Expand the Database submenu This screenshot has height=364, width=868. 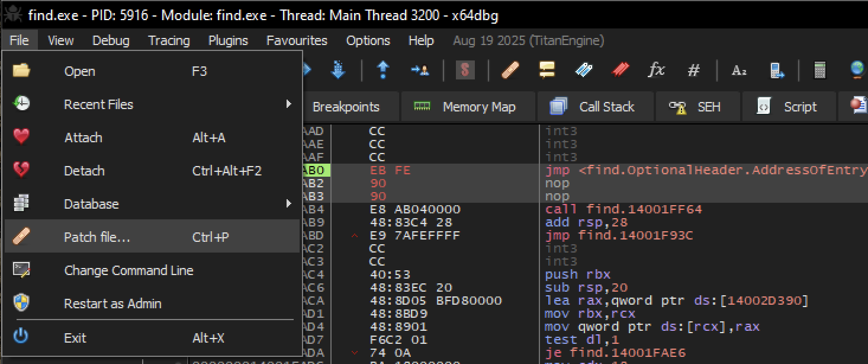[x=152, y=204]
